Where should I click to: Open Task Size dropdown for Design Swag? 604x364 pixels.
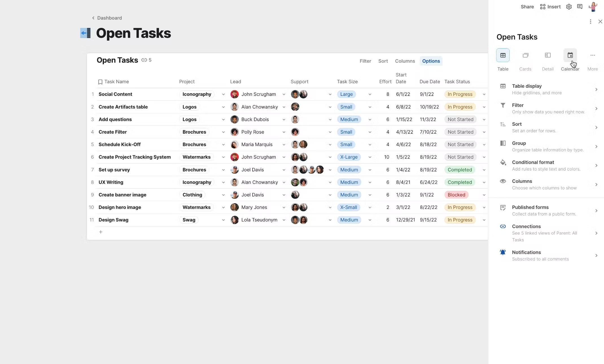pos(369,220)
